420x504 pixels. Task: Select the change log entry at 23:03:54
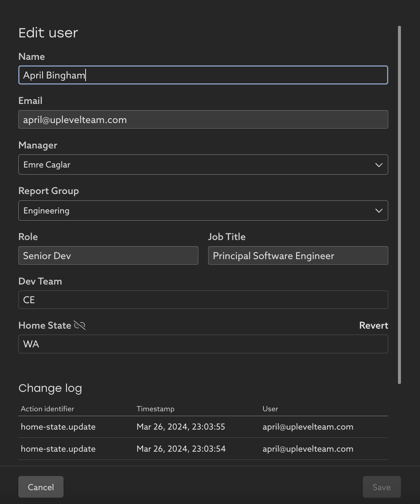[x=181, y=449]
